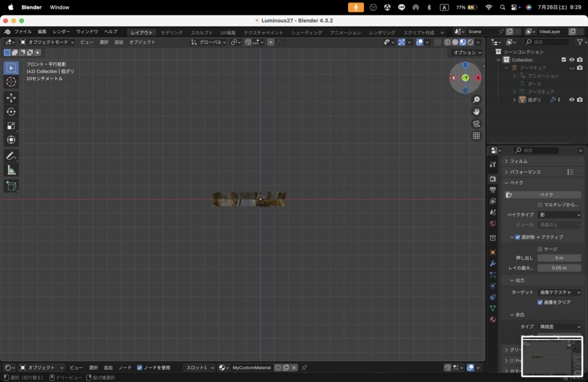Image resolution: width=588 pixels, height=382 pixels.
Task: Click the camera view icon in viewport
Action: pos(476,123)
